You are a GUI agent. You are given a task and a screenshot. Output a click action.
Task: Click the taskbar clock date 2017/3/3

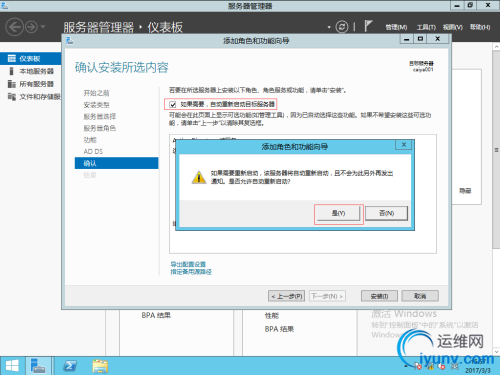click(478, 370)
